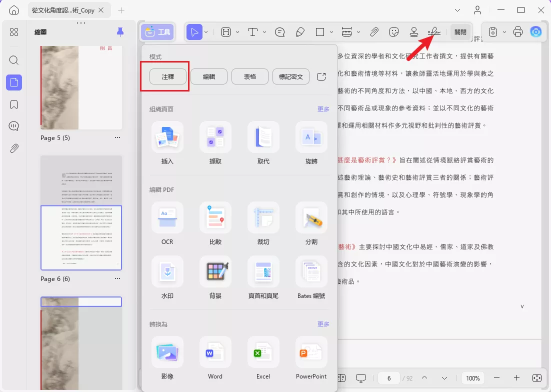Viewport: 551px width, 392px height.
Task: Open the 頁首和頁尾 header and footer tool
Action: 263,278
